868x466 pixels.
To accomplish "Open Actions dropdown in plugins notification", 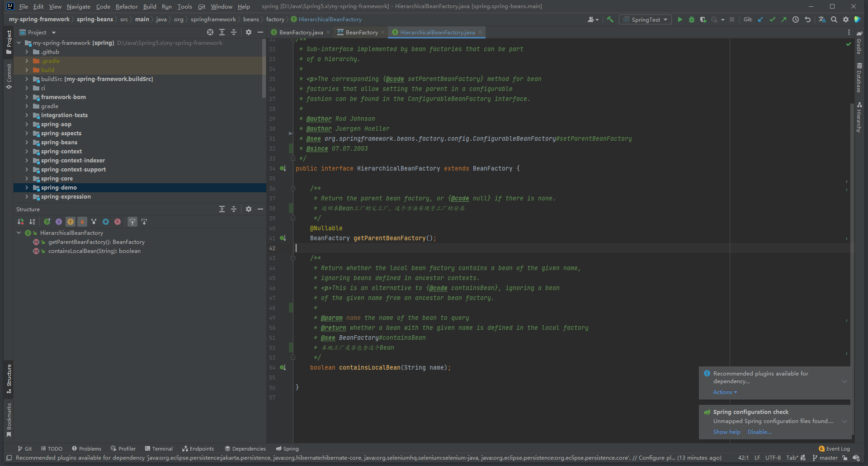I will coord(725,392).
